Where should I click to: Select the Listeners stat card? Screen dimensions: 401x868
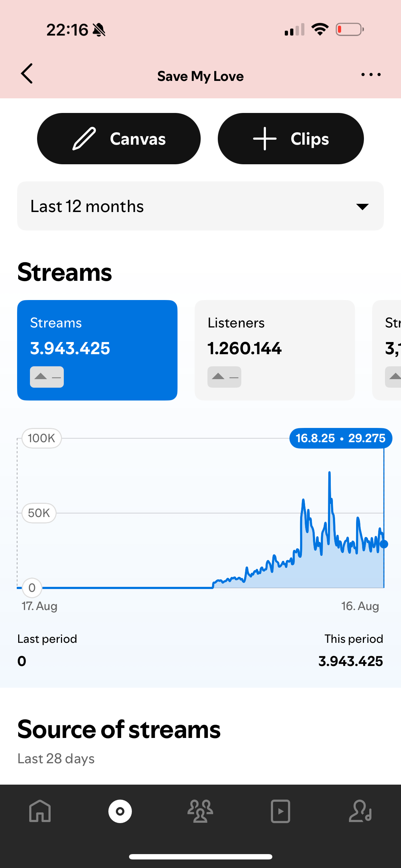275,350
